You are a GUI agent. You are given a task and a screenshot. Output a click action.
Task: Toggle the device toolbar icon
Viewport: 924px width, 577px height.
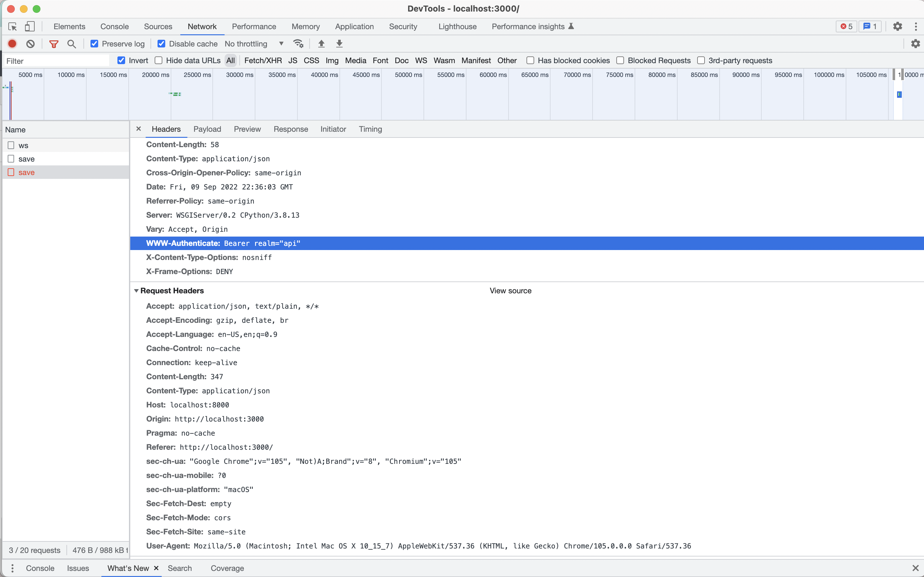pyautogui.click(x=30, y=27)
